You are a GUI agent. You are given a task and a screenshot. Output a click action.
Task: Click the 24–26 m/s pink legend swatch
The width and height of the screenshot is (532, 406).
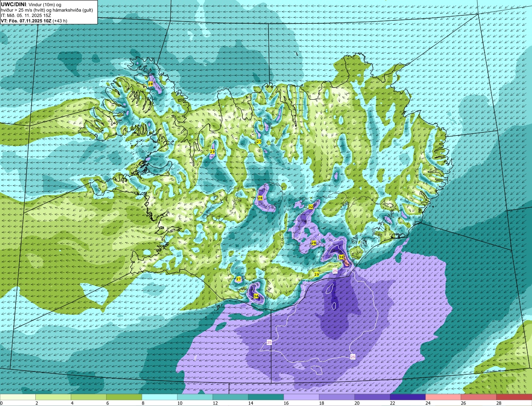point(443,397)
